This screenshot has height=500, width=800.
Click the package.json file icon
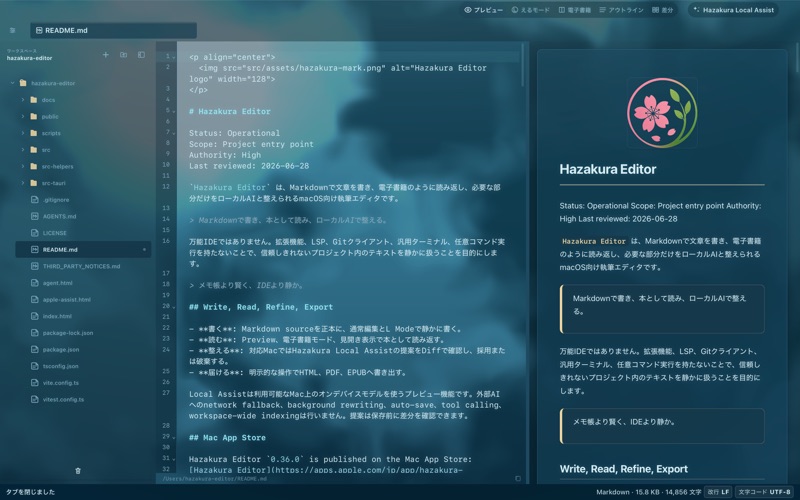click(35, 349)
